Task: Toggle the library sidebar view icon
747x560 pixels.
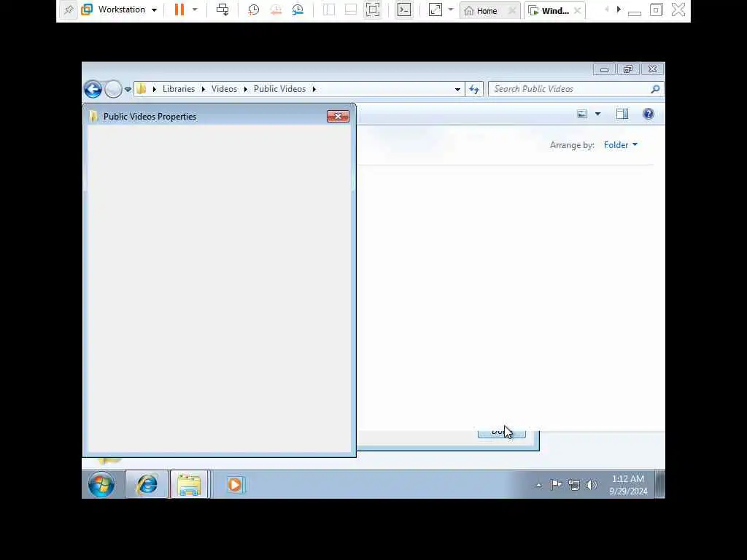Action: click(x=329, y=9)
